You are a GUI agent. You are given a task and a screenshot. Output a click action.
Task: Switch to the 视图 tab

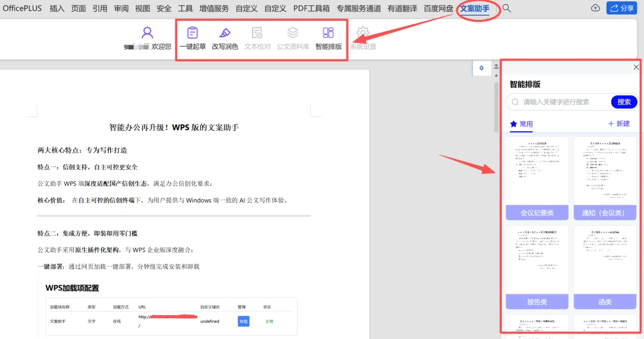point(143,8)
